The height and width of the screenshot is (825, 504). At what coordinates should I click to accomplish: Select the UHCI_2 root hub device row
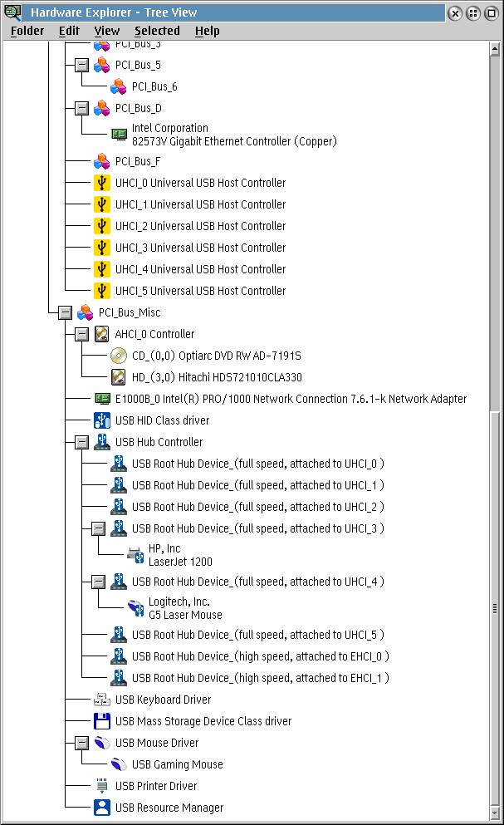257,507
